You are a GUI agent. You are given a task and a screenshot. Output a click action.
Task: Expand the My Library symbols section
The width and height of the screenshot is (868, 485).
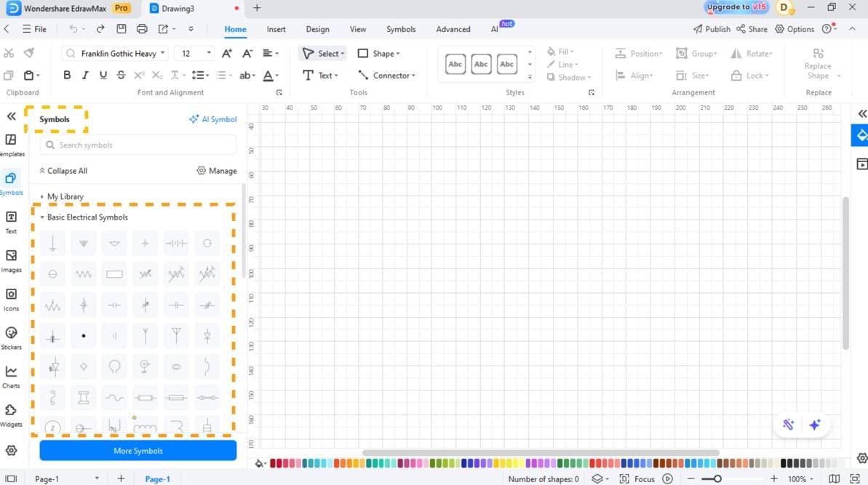click(65, 196)
